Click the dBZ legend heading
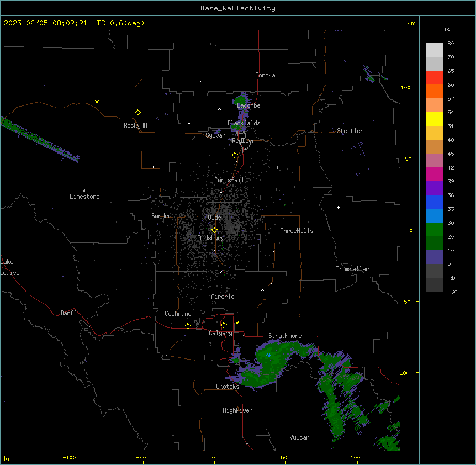Image resolution: width=476 pixels, height=465 pixels. coord(447,30)
